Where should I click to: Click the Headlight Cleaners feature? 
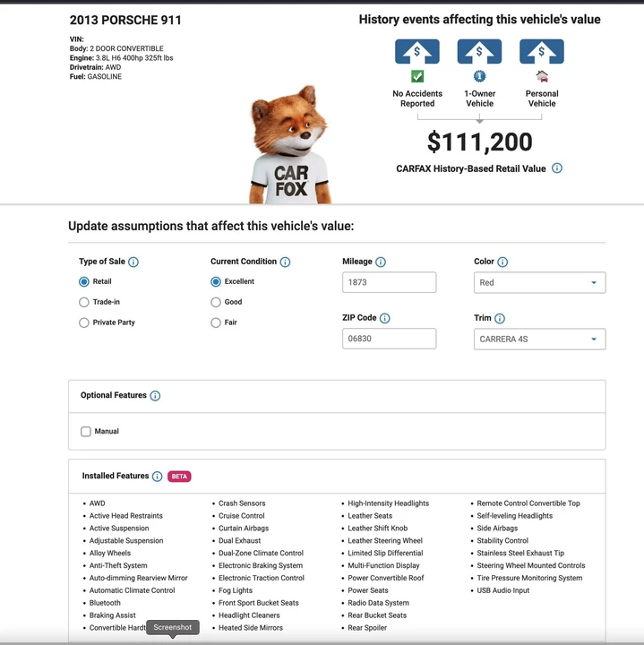tap(249, 615)
